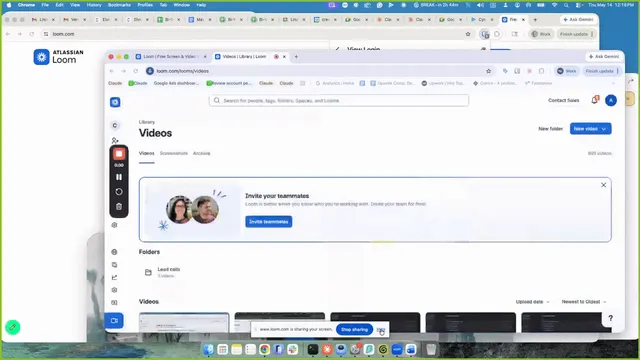Open the workspace 'C' avatar in the sidebar
Image resolution: width=640 pixels, height=360 pixels.
(115, 125)
